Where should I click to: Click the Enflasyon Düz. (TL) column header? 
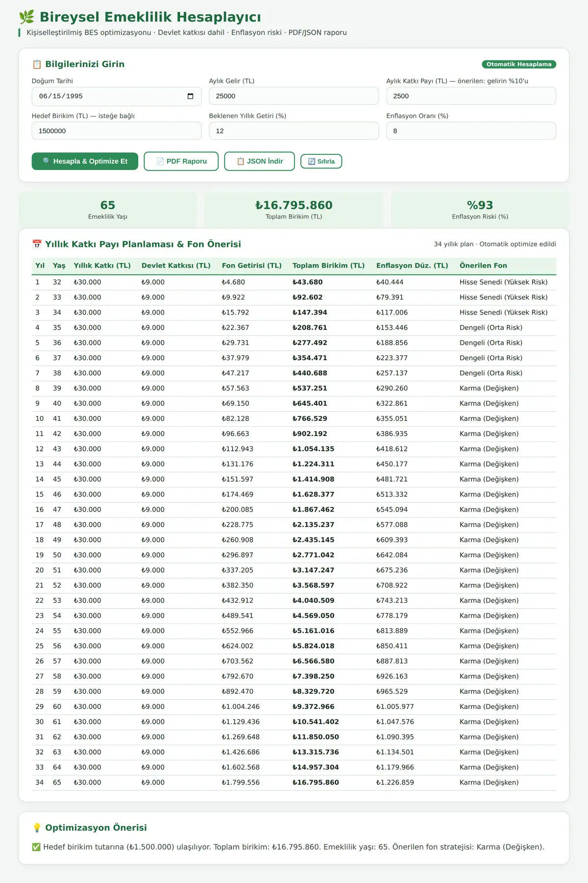(412, 266)
